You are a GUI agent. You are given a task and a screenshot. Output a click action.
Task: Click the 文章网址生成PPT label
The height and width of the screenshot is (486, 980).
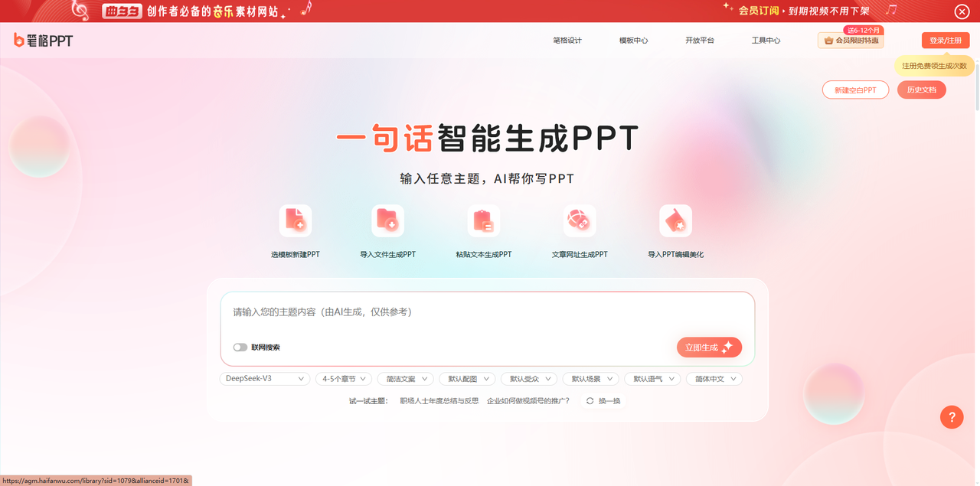click(x=580, y=255)
